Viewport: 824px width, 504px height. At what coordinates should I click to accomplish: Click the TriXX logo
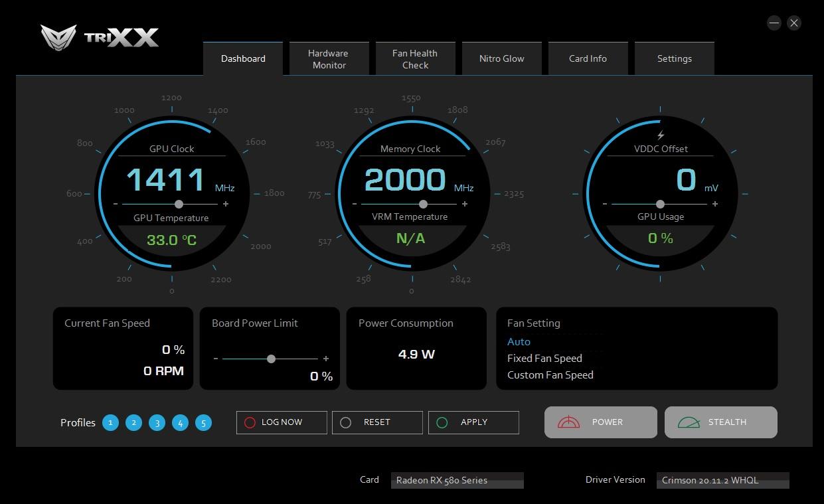pyautogui.click(x=100, y=37)
